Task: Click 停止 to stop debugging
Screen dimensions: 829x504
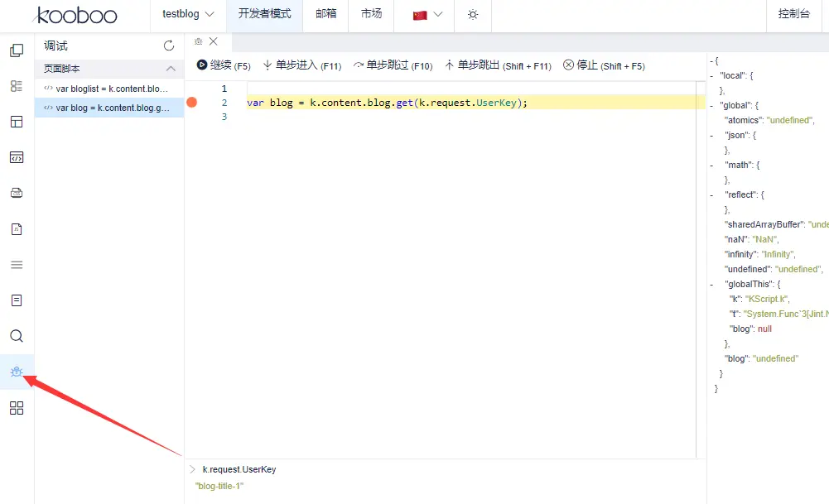Action: tap(604, 65)
